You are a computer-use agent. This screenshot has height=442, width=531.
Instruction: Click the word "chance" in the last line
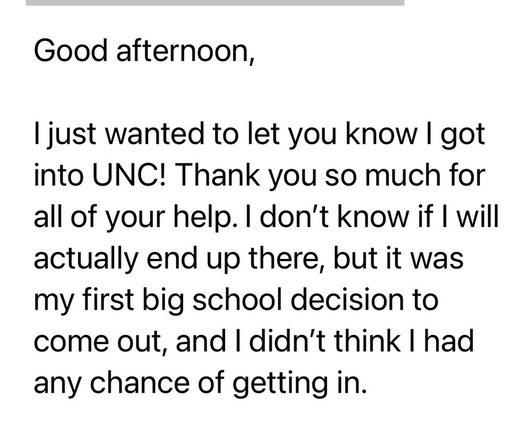click(x=140, y=383)
